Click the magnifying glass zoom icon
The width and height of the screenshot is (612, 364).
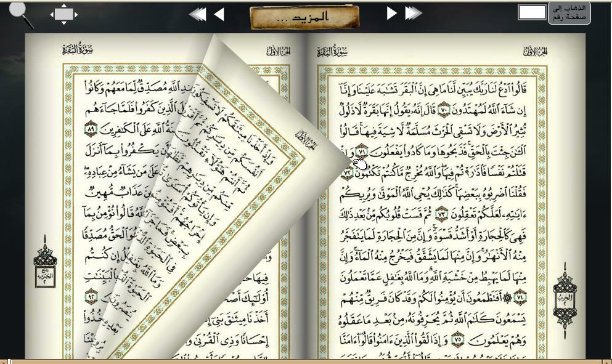coord(20,14)
